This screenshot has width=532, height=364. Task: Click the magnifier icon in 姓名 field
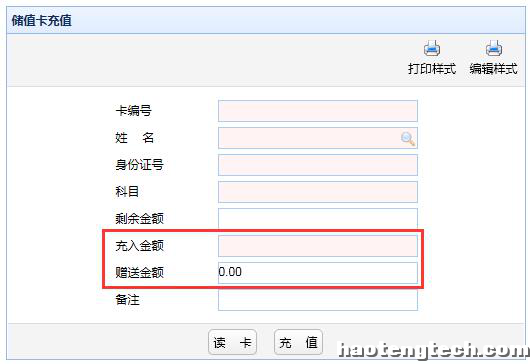click(407, 138)
